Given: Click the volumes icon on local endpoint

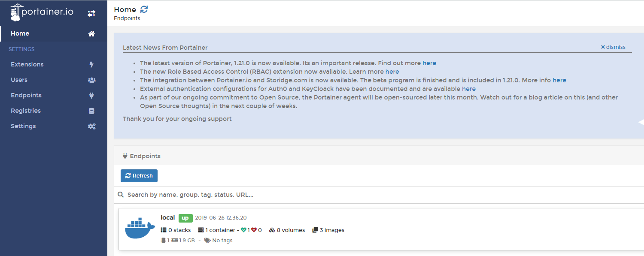Looking at the screenshot, I should [272, 230].
